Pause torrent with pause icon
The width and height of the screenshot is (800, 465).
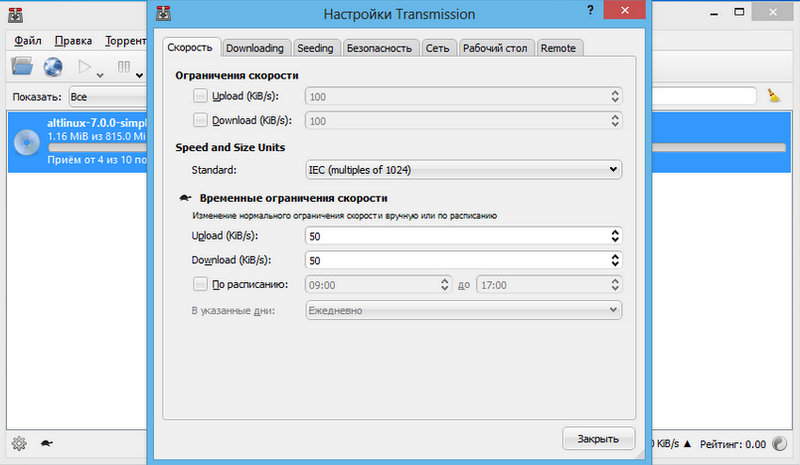pyautogui.click(x=123, y=66)
